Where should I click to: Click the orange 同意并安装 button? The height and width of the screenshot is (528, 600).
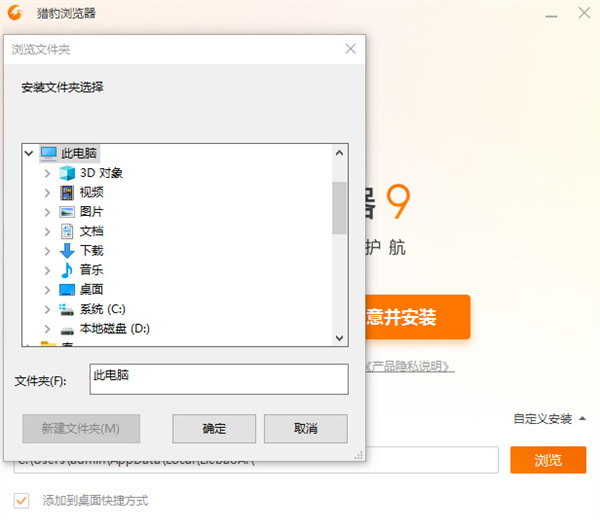(x=418, y=317)
